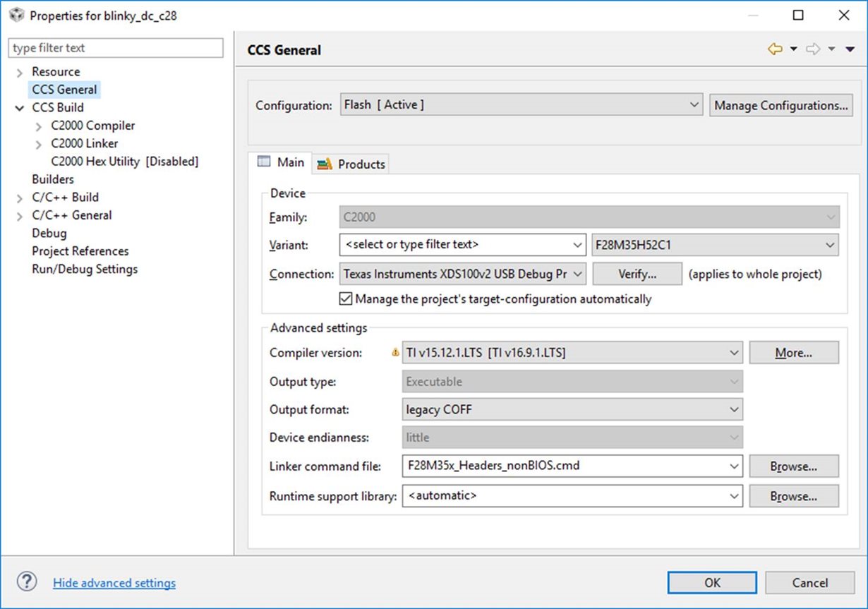868x609 pixels.
Task: Click the forward navigation arrow icon
Action: (x=813, y=49)
